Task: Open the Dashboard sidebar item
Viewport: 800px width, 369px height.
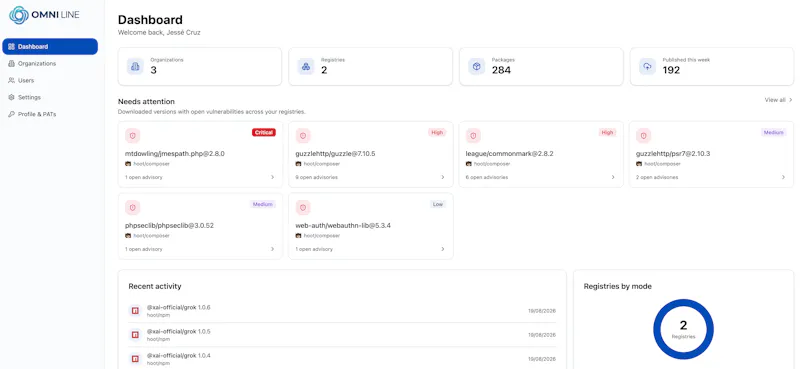Action: [x=50, y=46]
